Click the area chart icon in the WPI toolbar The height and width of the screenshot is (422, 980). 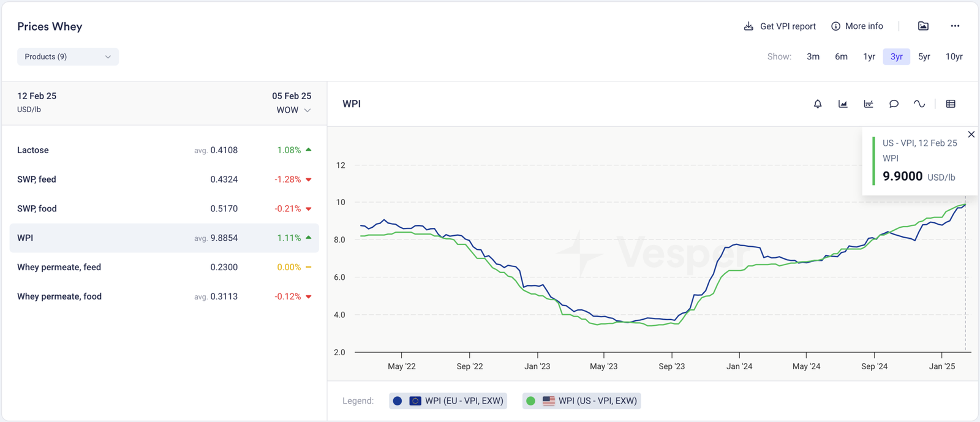click(x=843, y=104)
